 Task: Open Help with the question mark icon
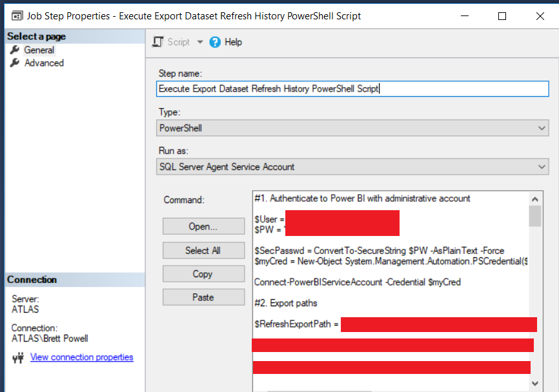click(x=215, y=42)
